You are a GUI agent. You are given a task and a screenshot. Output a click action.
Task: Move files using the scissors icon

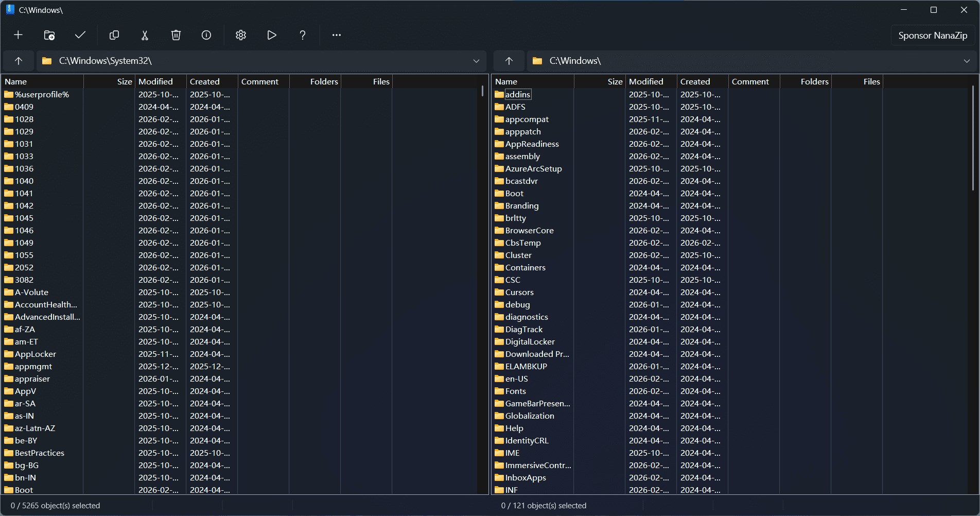[145, 35]
